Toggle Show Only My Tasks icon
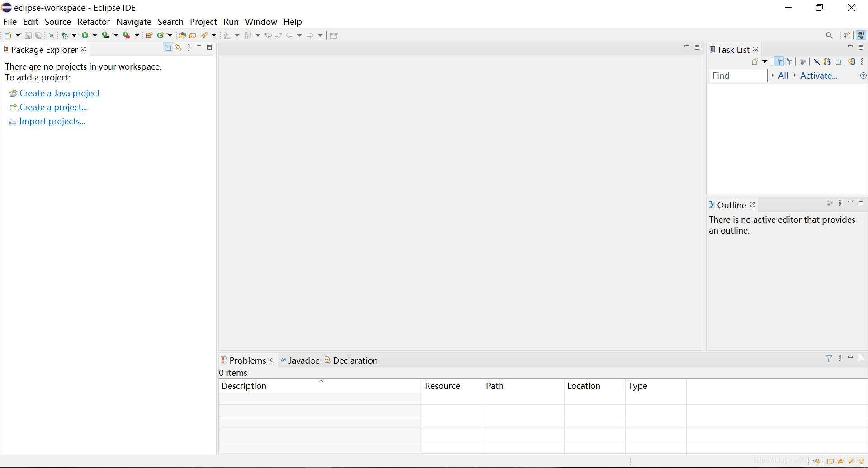The width and height of the screenshot is (868, 468). (827, 61)
